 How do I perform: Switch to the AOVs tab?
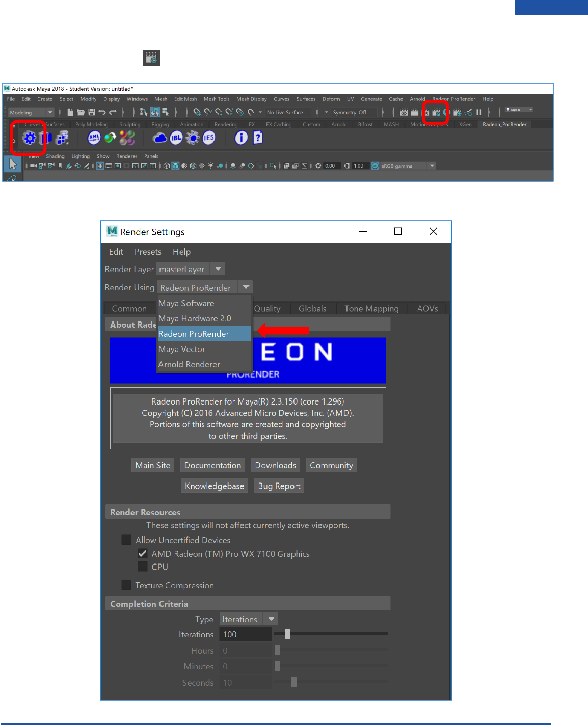click(x=427, y=308)
